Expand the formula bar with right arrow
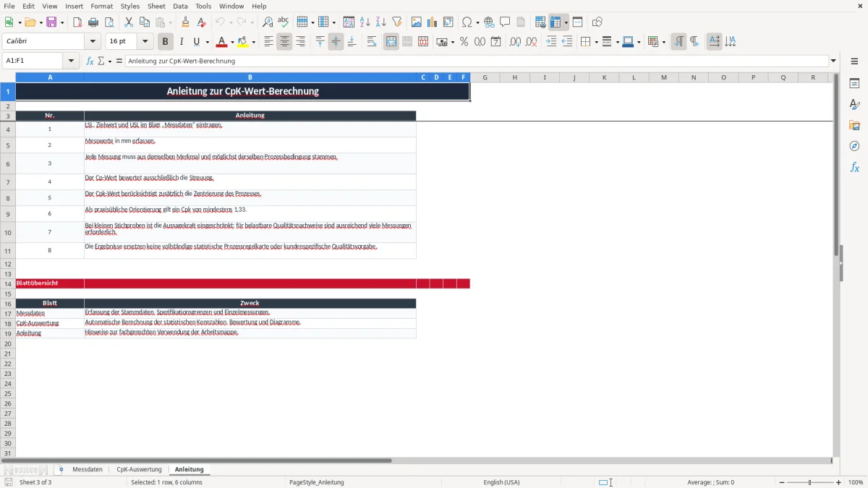 pyautogui.click(x=833, y=61)
